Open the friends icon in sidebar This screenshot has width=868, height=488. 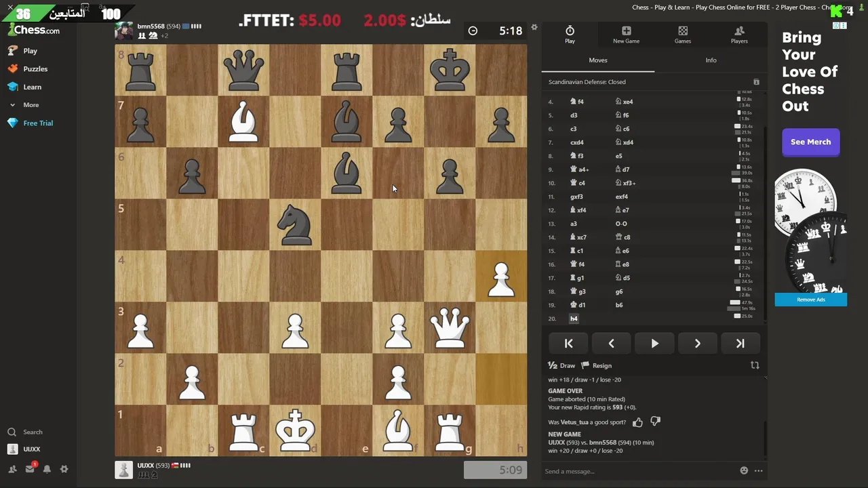(12, 469)
